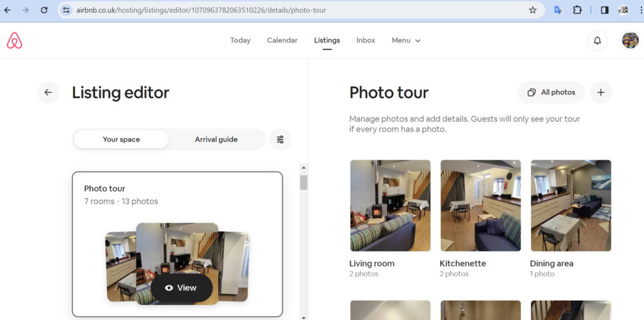The width and height of the screenshot is (644, 320).
Task: Open the browser side panel button
Action: (x=605, y=10)
